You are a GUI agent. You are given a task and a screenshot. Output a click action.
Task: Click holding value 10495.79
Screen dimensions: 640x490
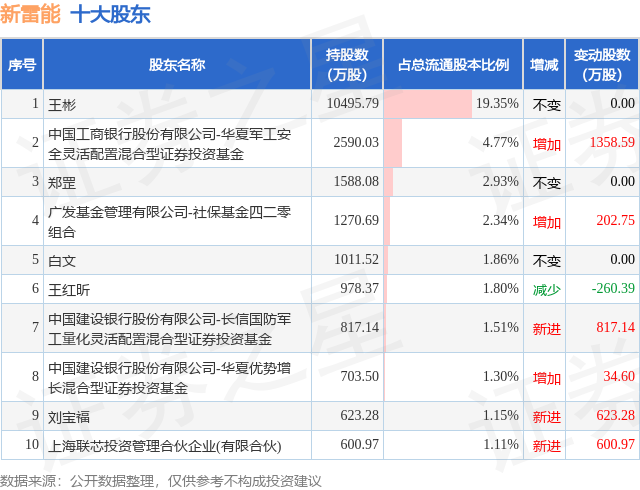353,103
